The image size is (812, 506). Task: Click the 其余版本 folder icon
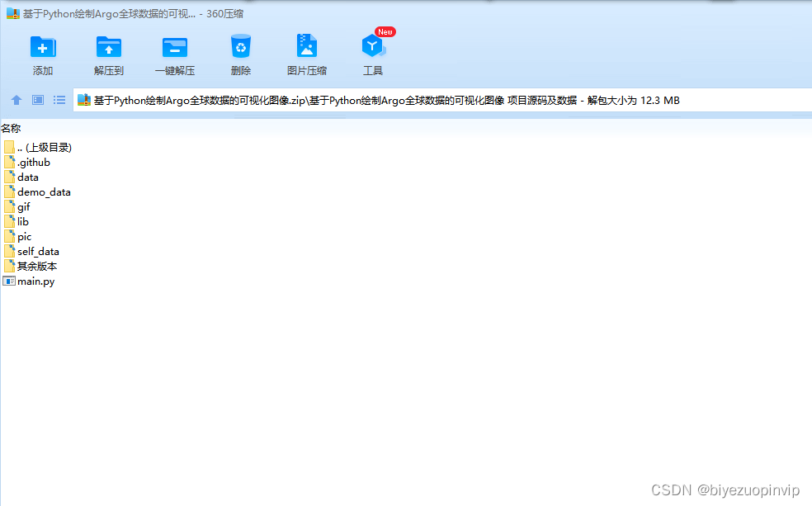coord(9,266)
